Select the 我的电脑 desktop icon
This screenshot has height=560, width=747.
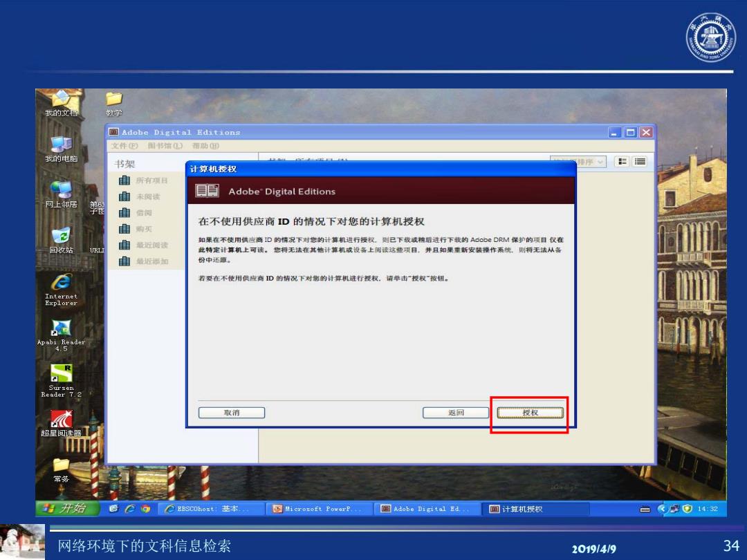tap(61, 149)
